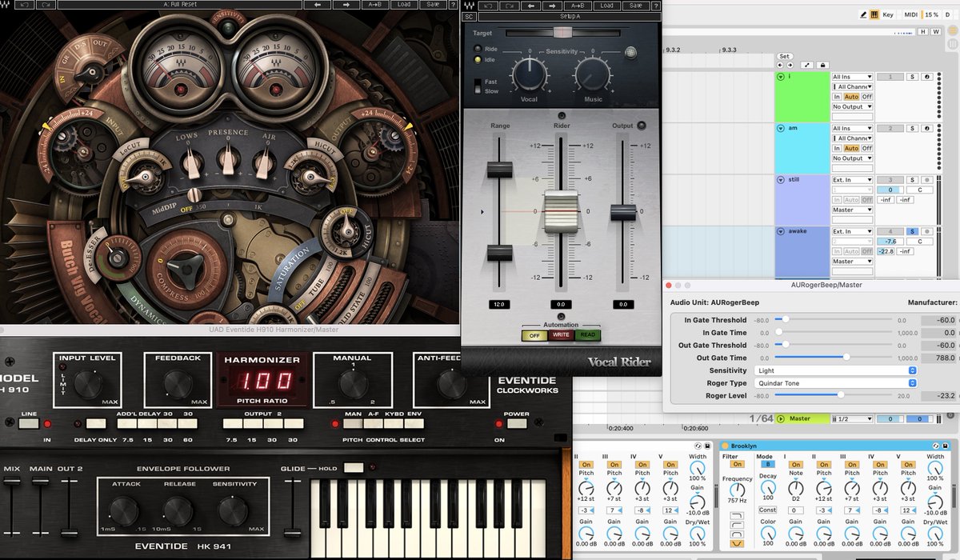Click undo arrow in Butch Vig Vocals toolbar
The height and width of the screenshot is (560, 960).
(x=24, y=5)
